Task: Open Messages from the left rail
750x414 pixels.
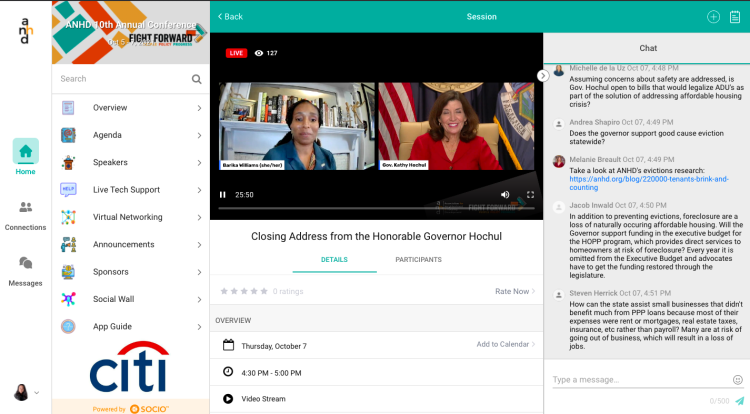Action: [x=25, y=270]
